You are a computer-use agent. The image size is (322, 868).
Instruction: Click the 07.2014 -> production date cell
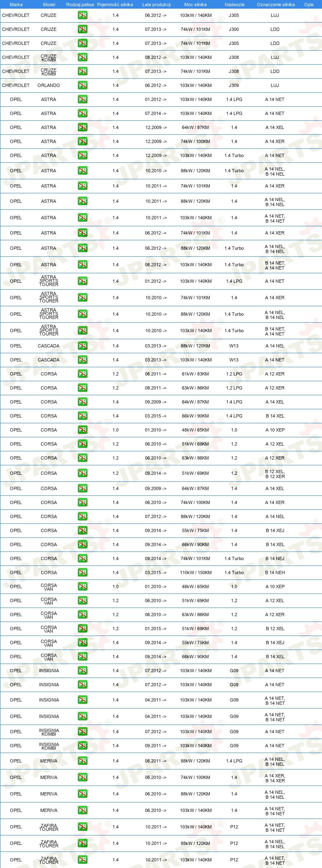(x=156, y=113)
